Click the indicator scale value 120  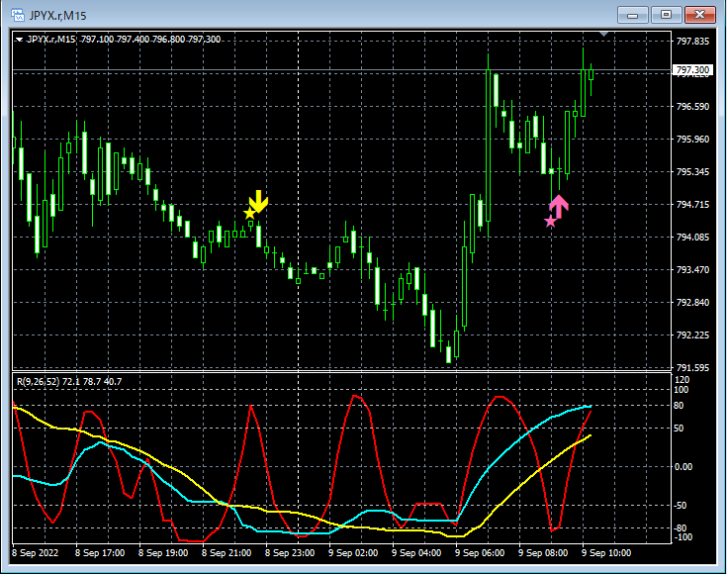tap(682, 379)
